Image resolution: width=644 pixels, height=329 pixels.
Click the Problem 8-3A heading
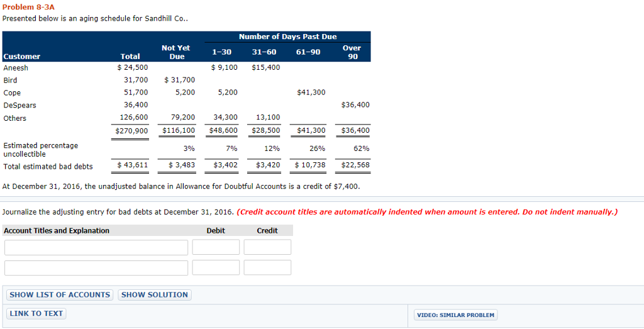[28, 6]
